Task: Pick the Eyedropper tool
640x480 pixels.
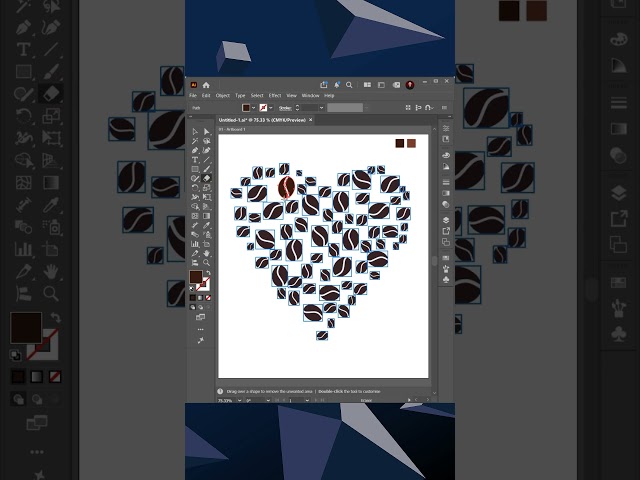Action: (x=207, y=225)
